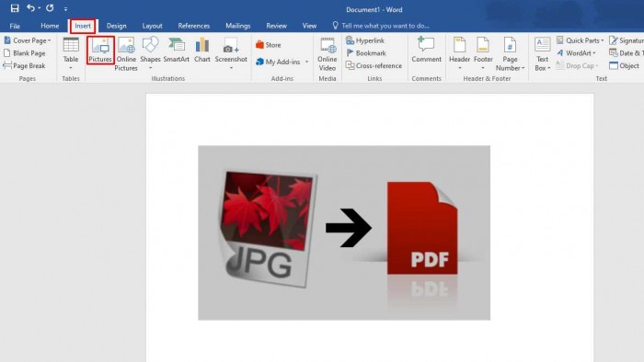This screenshot has height=362, width=644.
Task: Select the Insert ribbon tab
Action: 83,26
